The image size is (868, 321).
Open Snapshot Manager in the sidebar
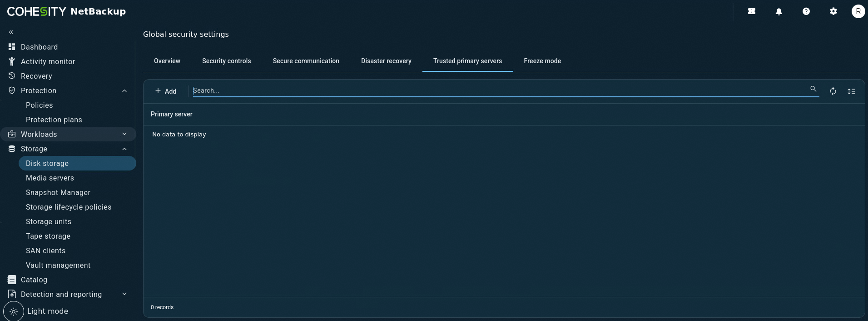click(58, 192)
